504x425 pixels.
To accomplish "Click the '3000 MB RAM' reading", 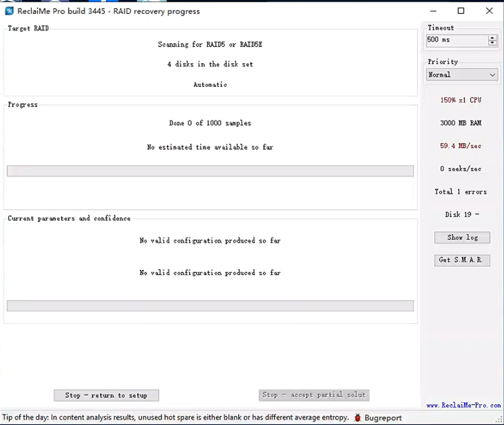I will point(461,123).
